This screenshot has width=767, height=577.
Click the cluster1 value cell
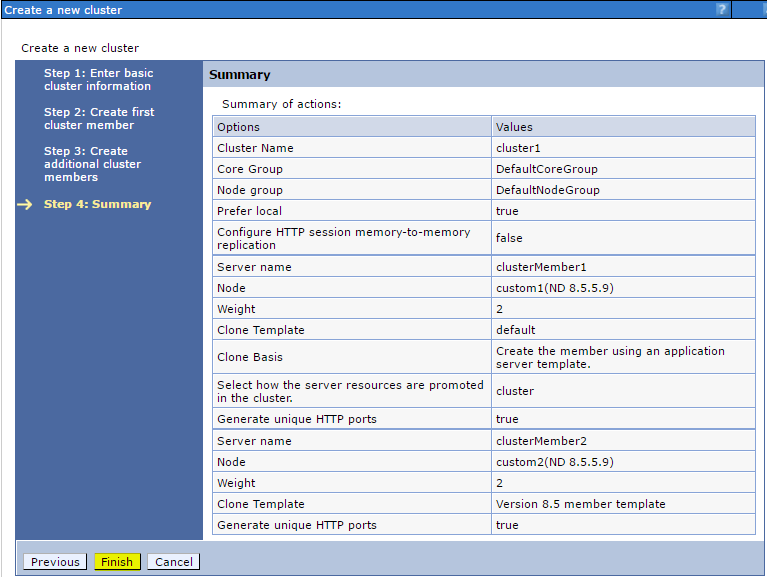pyautogui.click(x=623, y=148)
